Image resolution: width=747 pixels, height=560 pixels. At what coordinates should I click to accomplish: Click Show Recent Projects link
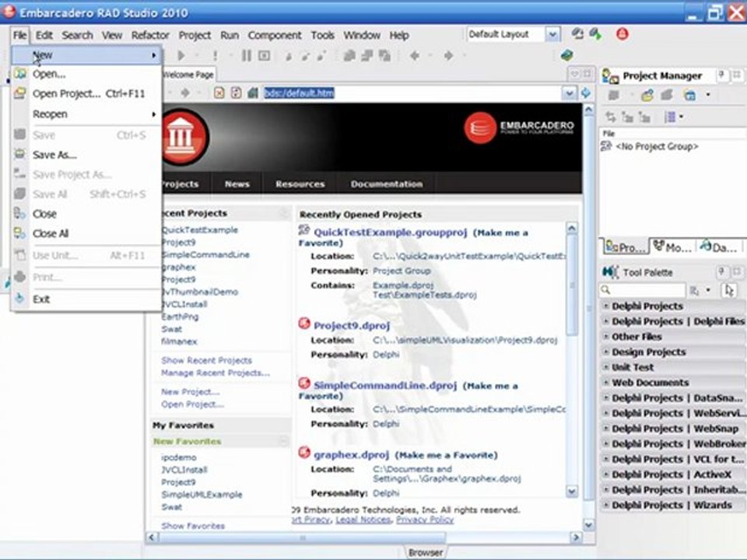tap(206, 360)
